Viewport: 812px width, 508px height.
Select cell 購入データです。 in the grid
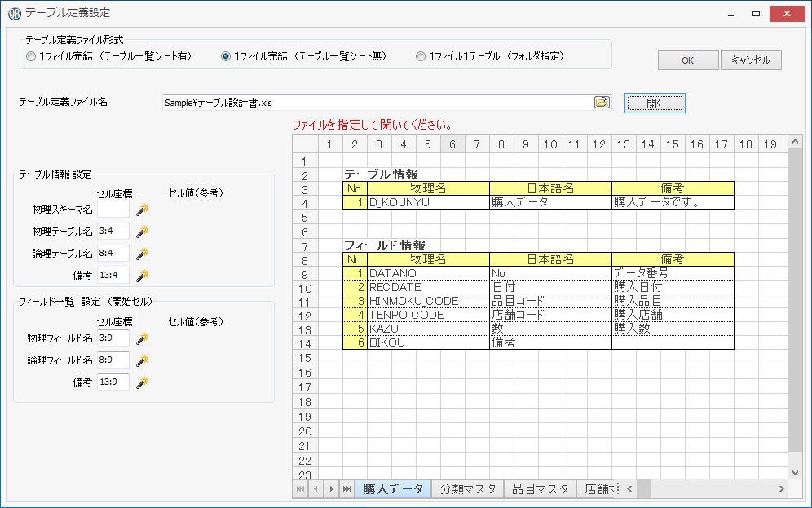(x=673, y=202)
